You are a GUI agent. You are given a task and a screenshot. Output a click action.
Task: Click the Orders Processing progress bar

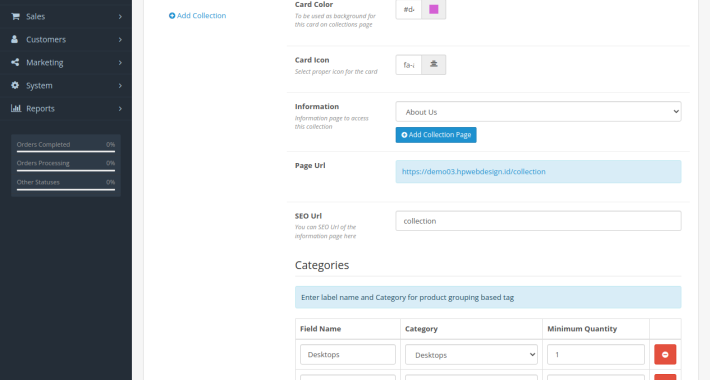tap(66, 170)
